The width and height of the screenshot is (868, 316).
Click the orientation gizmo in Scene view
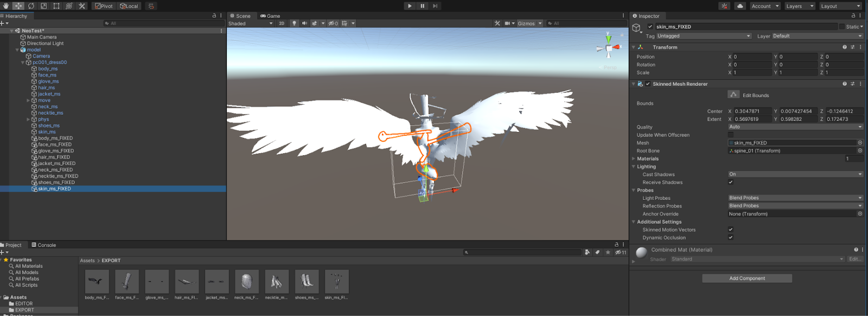pyautogui.click(x=609, y=48)
